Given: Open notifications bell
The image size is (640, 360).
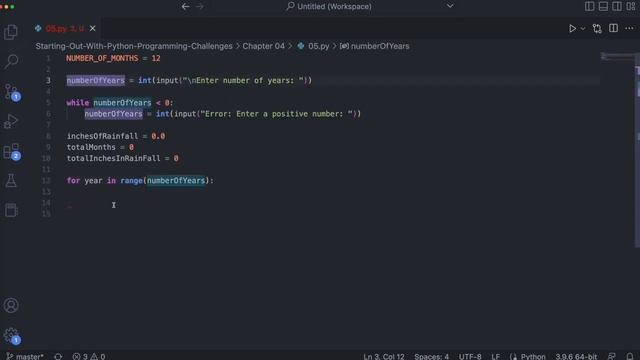Looking at the screenshot, I should [630, 356].
